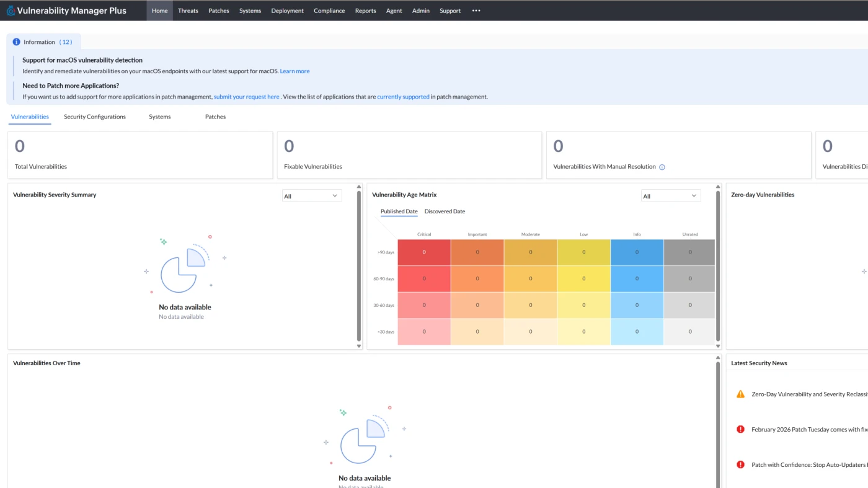
Task: Click info icon beside Vulnerabilities With Manual Resolution
Action: coord(662,167)
